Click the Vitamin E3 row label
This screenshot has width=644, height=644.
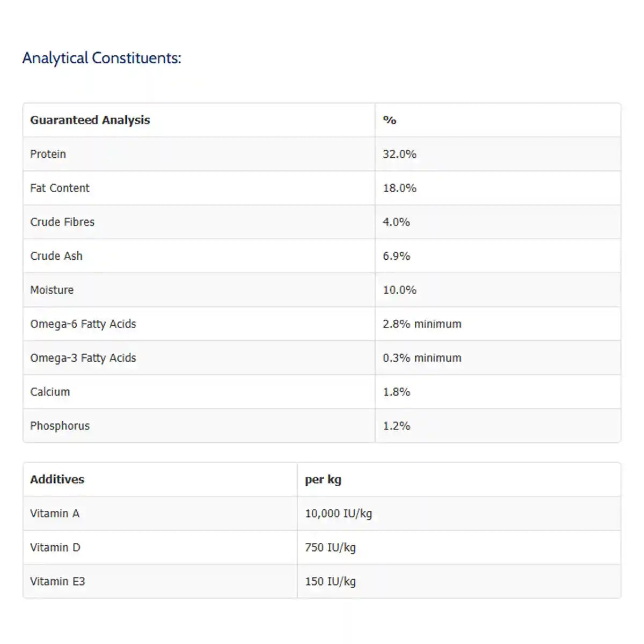tap(57, 581)
